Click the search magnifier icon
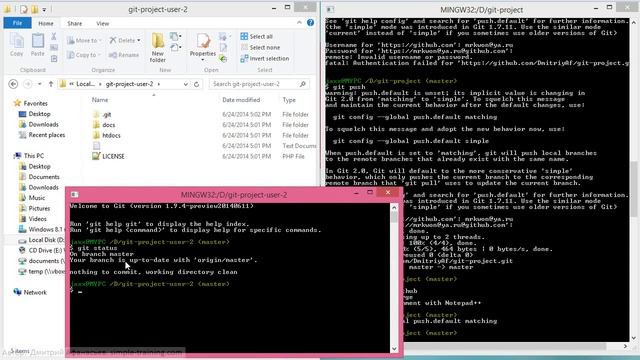This screenshot has height=360, width=640. click(x=303, y=84)
